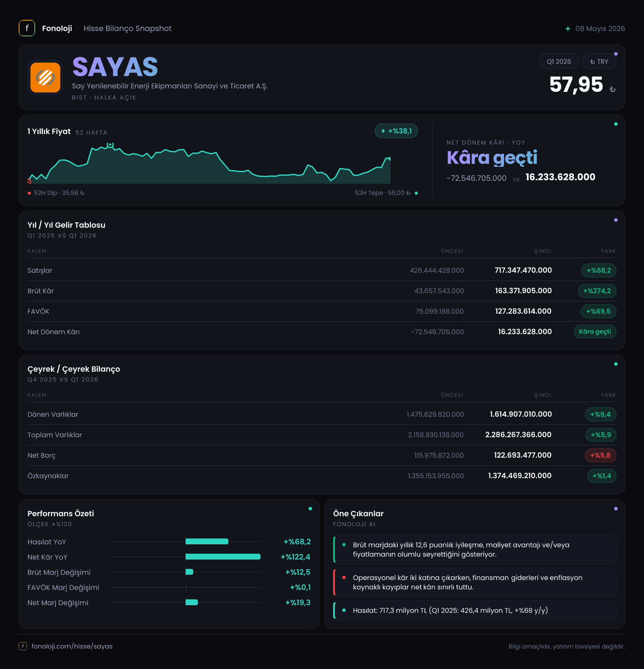Click the peak marker on price chart

[110, 145]
